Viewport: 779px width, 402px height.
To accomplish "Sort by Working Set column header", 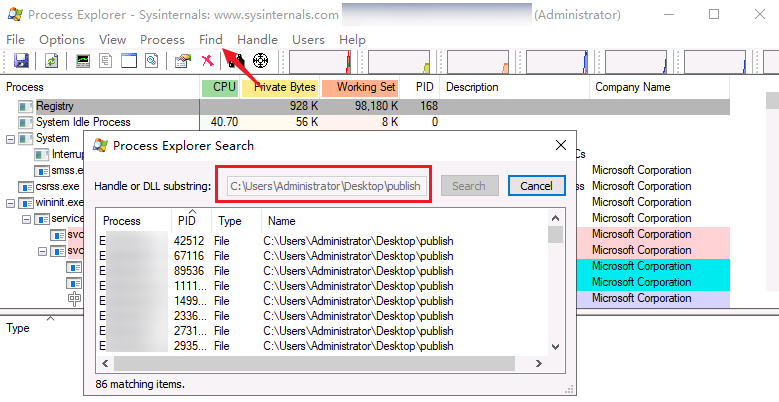I will (360, 87).
